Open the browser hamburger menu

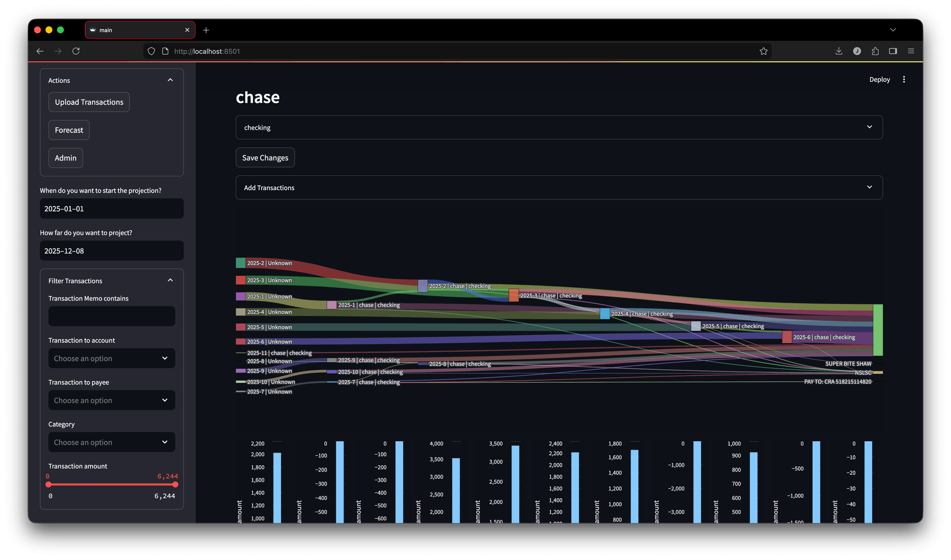coord(911,51)
